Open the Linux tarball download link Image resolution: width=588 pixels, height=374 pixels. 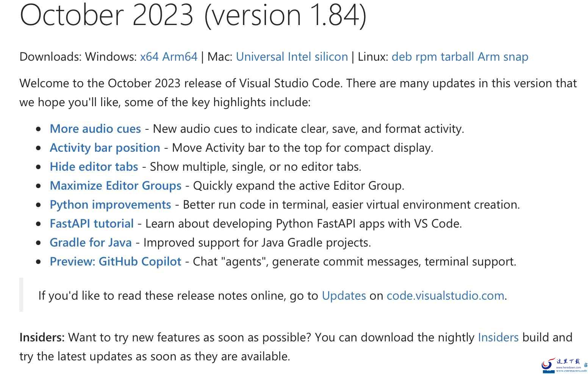click(x=457, y=57)
